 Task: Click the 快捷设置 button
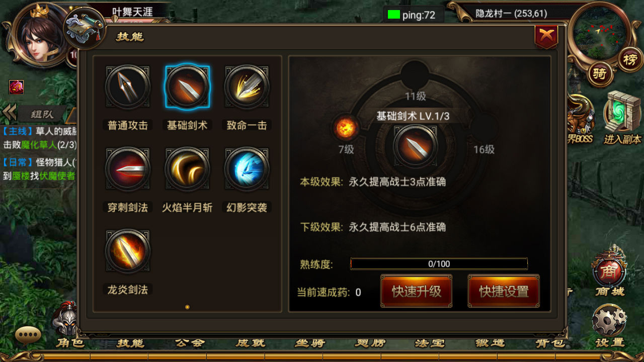(504, 291)
